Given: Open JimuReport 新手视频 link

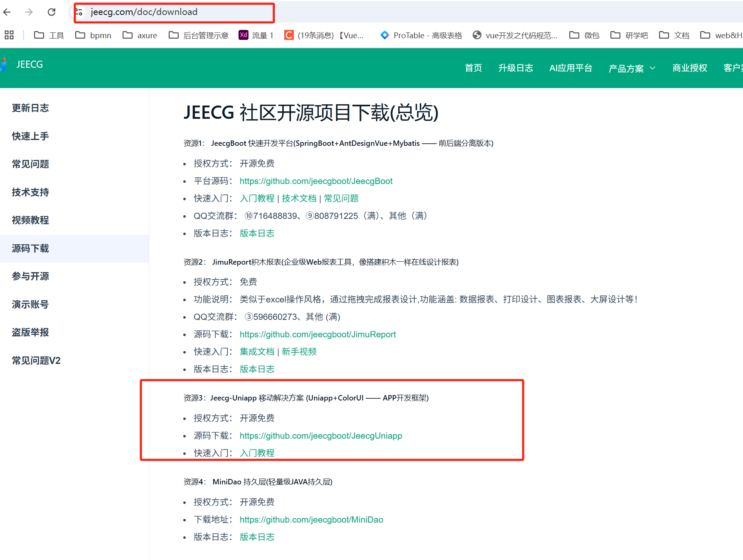Looking at the screenshot, I should [x=299, y=352].
